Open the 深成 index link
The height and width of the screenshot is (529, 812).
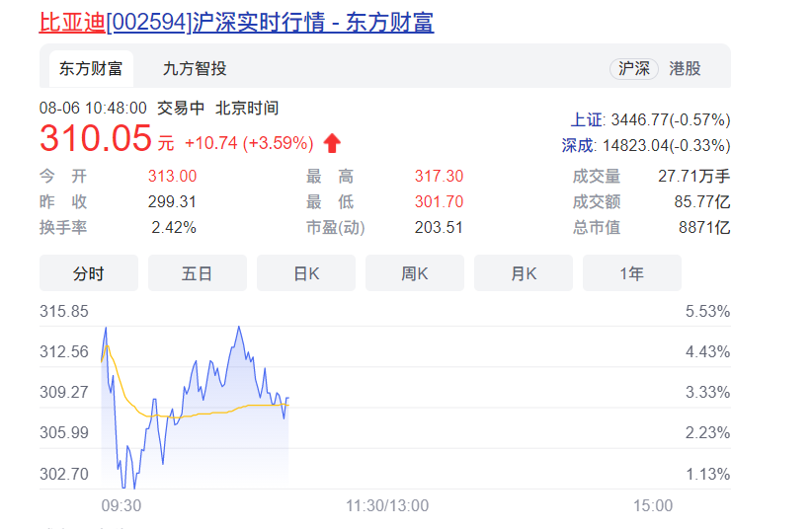point(578,145)
